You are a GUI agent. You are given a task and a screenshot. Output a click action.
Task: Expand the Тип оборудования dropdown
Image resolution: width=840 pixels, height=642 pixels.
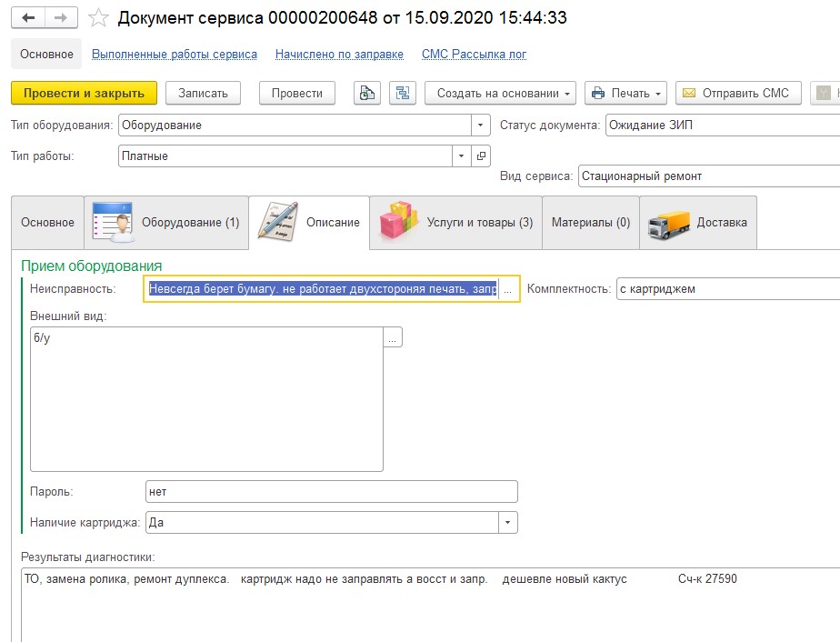click(x=481, y=125)
